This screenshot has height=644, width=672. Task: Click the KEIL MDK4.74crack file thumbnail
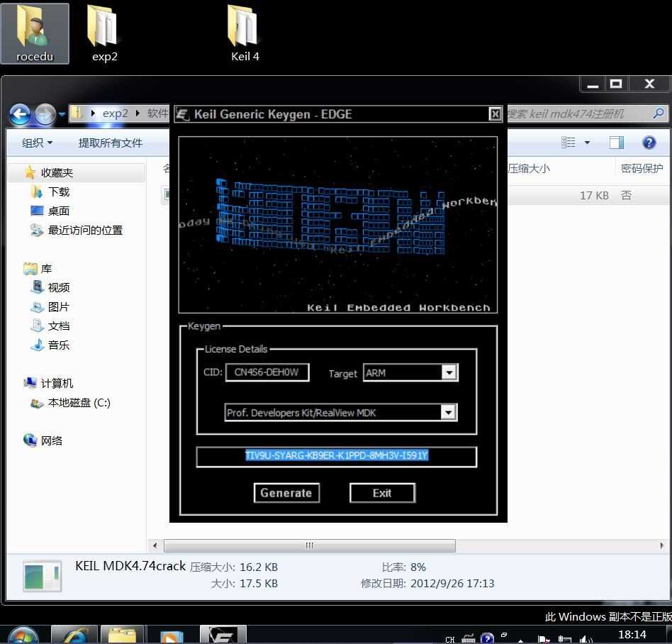(x=42, y=576)
